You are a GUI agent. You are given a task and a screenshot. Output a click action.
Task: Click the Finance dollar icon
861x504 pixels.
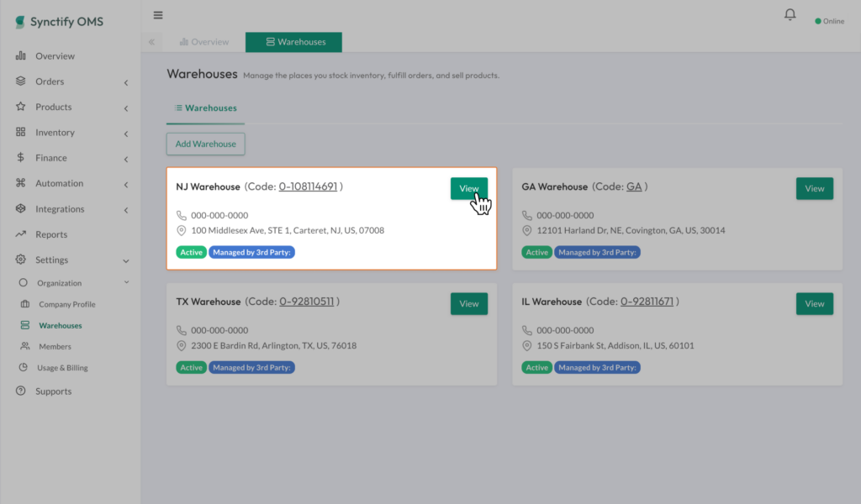(x=21, y=157)
